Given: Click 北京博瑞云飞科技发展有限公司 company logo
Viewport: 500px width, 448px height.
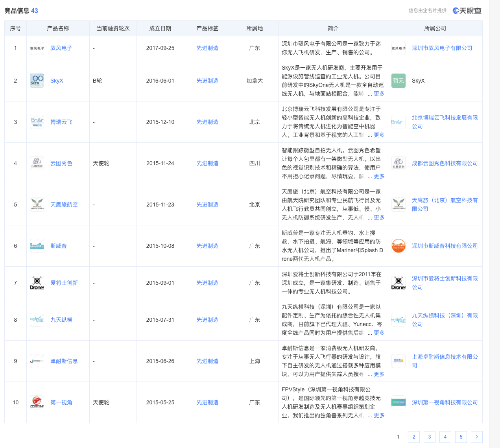Looking at the screenshot, I should point(399,122).
